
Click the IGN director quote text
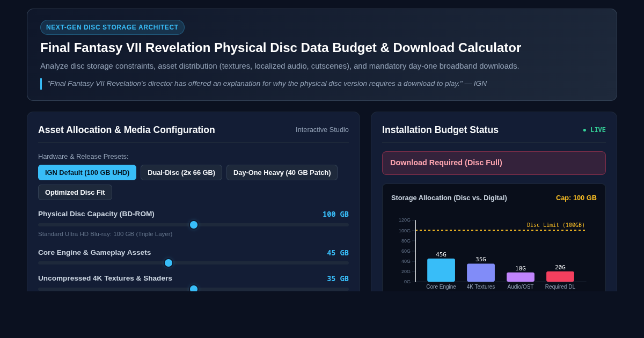click(x=267, y=84)
